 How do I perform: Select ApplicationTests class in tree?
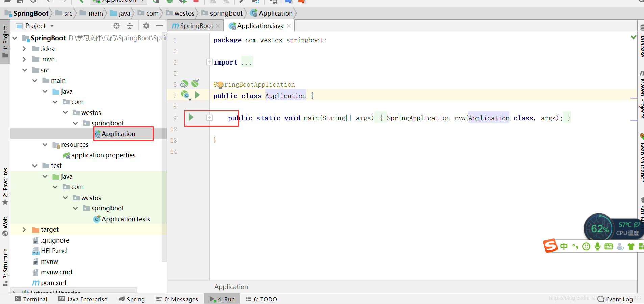click(122, 219)
